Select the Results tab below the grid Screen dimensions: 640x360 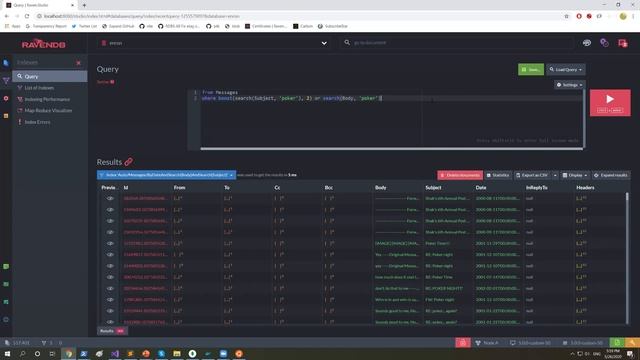click(x=112, y=331)
